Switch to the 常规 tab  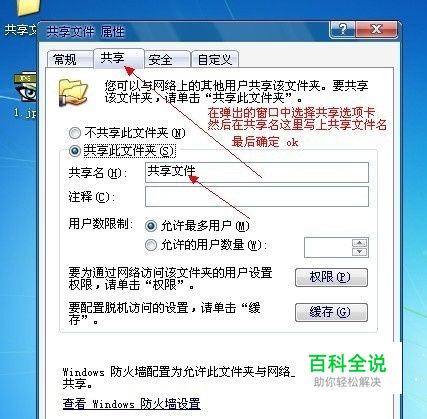[x=70, y=59]
